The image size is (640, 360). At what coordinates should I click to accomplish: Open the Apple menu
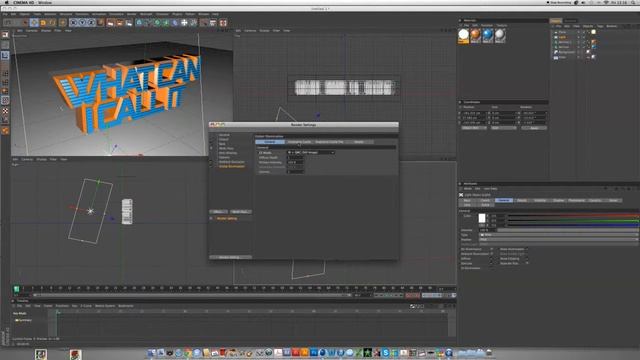6,2
